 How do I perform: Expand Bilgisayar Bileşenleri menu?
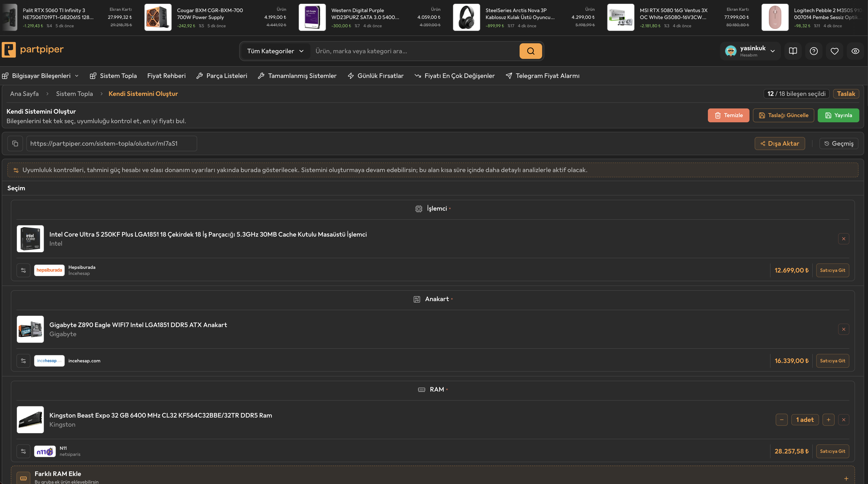point(41,76)
